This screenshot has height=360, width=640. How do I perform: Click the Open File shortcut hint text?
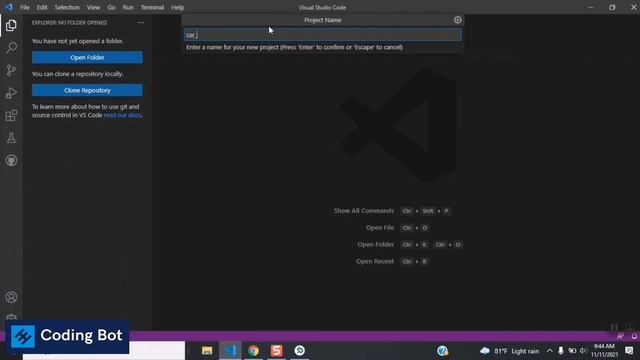point(380,227)
